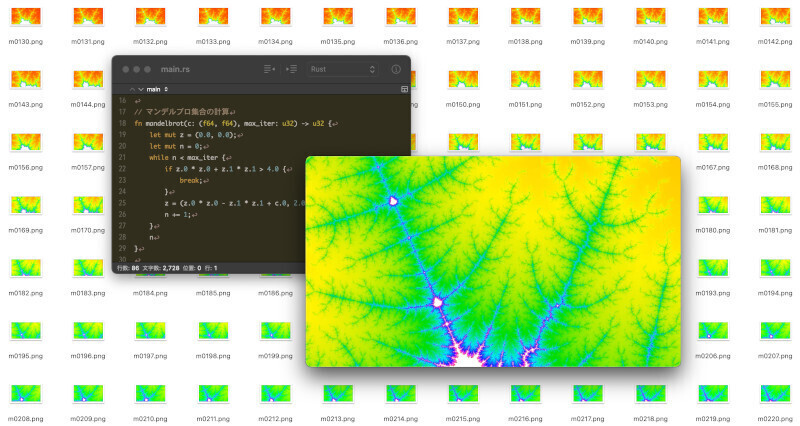Click the shift left (outdent) icon
Screen dimensions: 800x426
click(269, 69)
